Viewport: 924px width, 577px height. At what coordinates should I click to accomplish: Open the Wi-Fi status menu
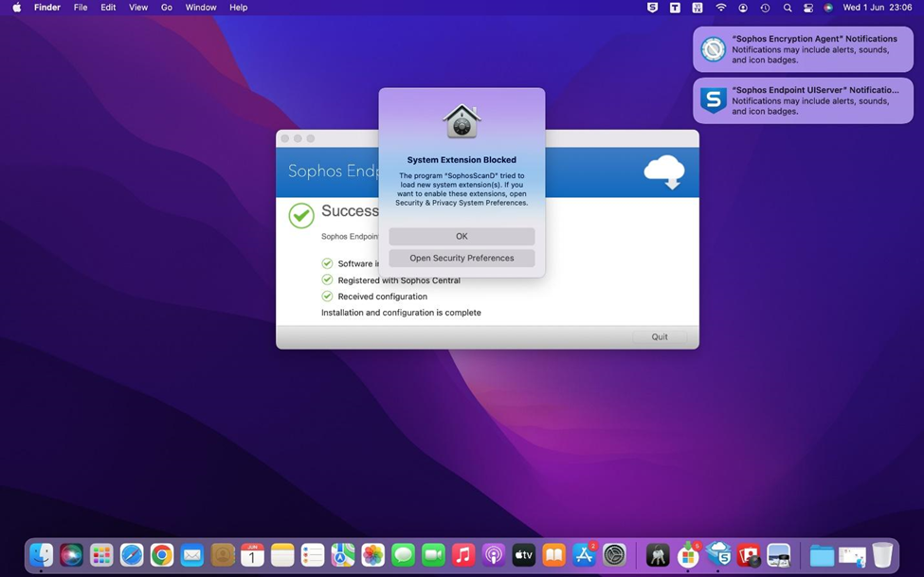click(x=720, y=8)
